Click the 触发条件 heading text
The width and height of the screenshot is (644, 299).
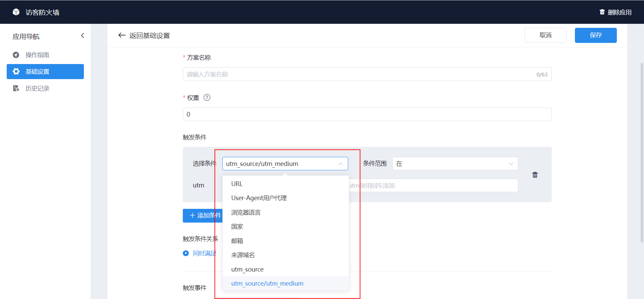pos(195,137)
